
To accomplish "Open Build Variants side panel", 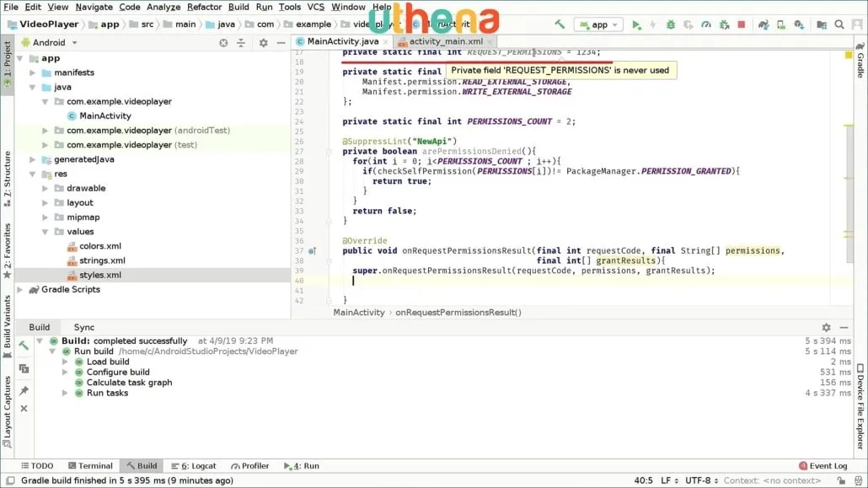I will click(8, 327).
